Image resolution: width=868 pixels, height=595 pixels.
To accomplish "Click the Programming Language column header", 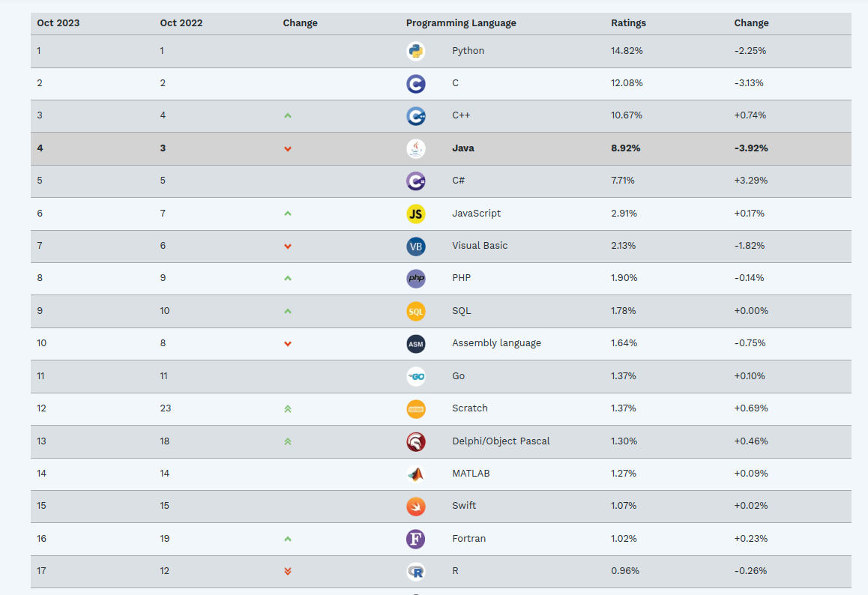I will (461, 23).
